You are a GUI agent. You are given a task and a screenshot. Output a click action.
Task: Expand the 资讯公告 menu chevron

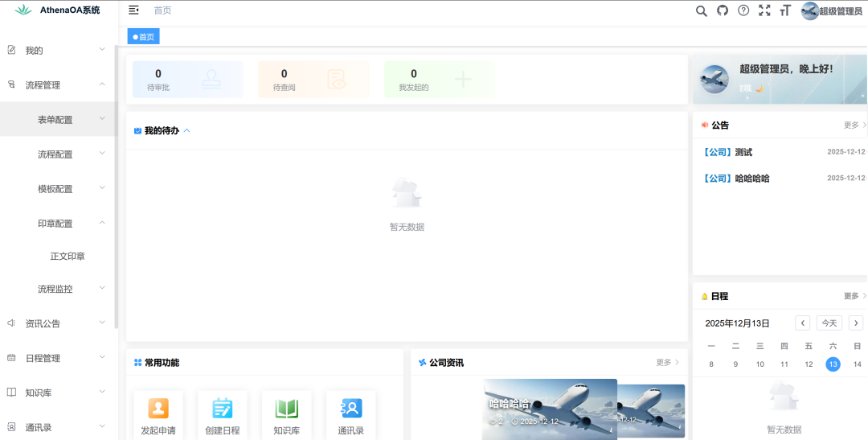[102, 322]
